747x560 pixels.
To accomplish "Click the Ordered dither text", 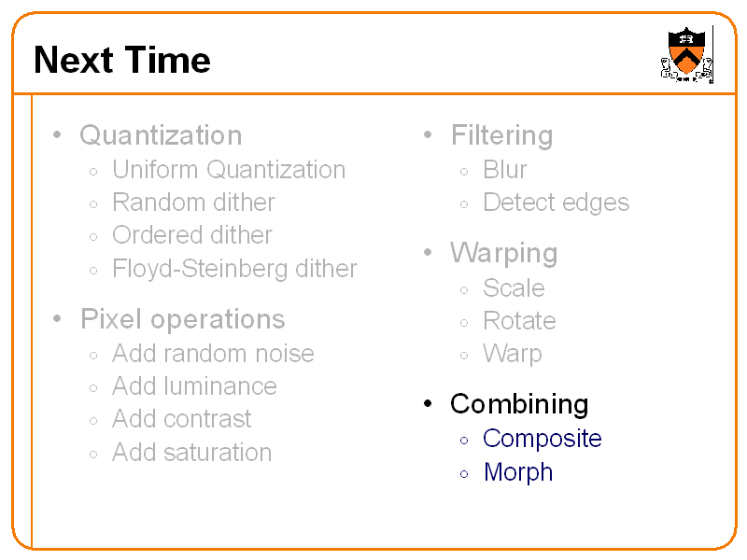I will pyautogui.click(x=192, y=235).
